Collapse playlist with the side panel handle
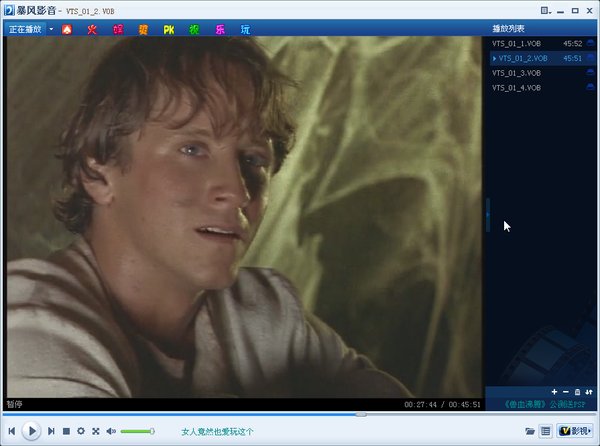 tap(488, 215)
